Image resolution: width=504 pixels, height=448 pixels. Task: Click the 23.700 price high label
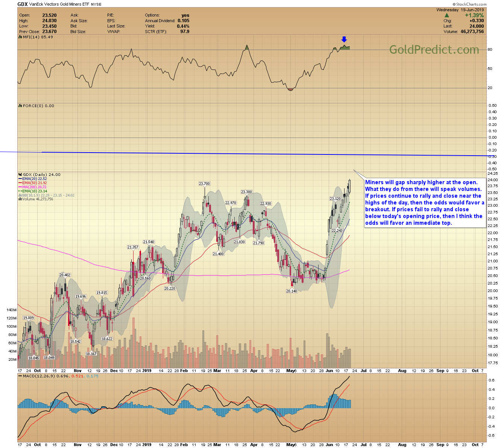tap(204, 184)
